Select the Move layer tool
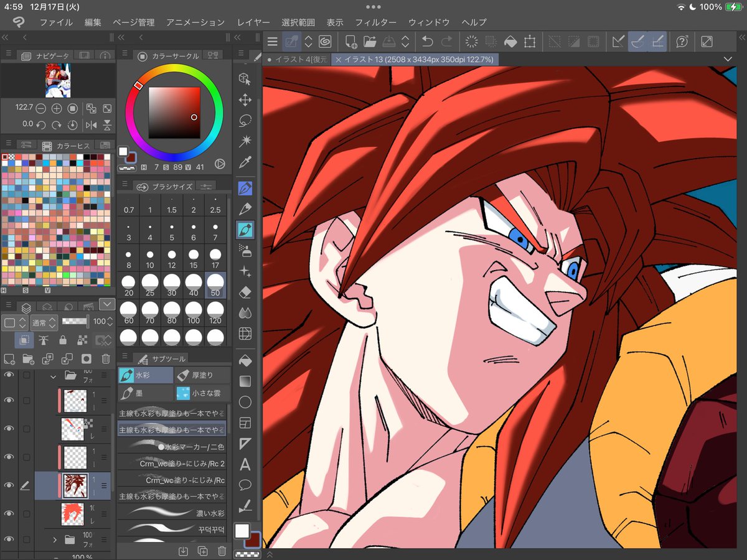 coord(245,100)
